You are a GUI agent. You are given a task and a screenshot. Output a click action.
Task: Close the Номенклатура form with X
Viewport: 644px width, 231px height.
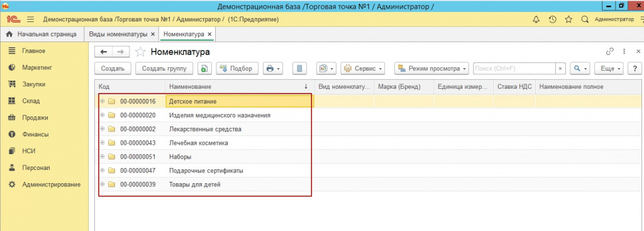(638, 52)
